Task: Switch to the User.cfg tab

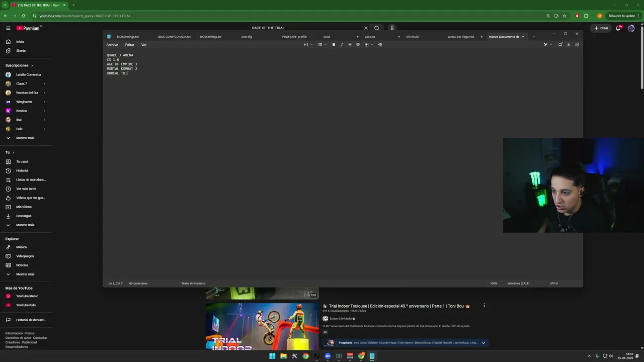Action: click(x=247, y=37)
